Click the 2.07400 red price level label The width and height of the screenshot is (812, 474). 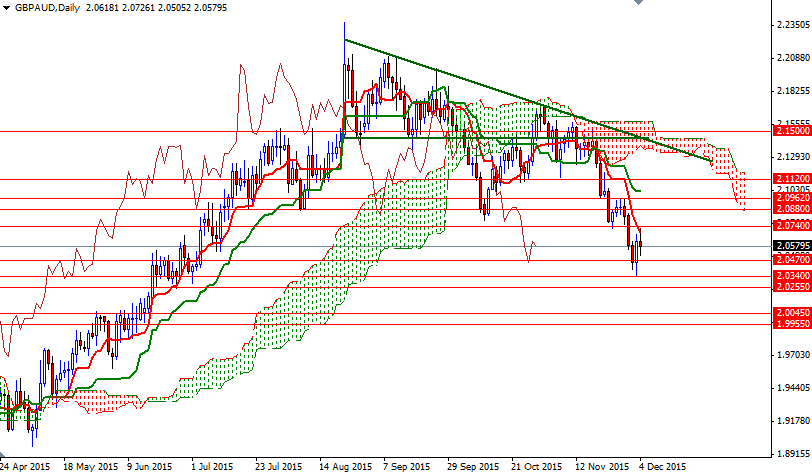point(792,226)
